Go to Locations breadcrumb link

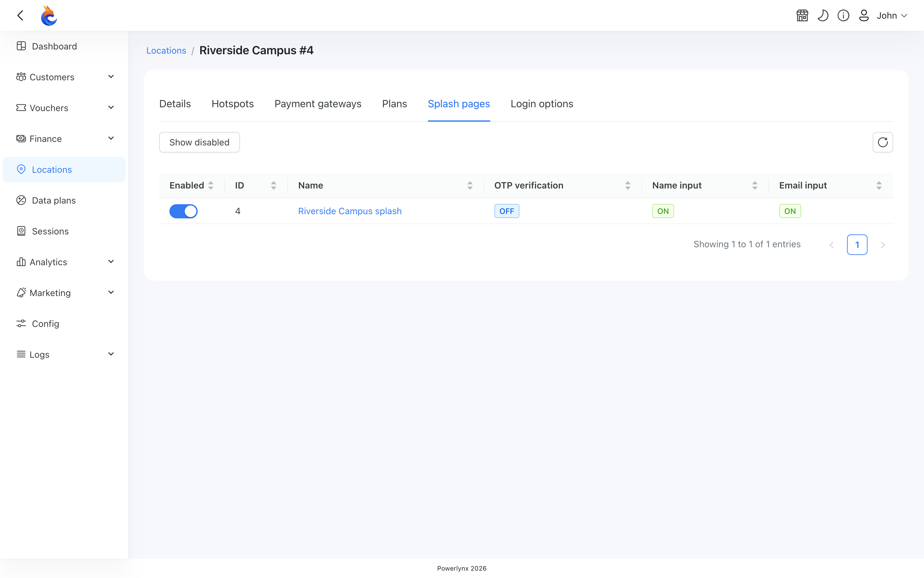coord(166,50)
